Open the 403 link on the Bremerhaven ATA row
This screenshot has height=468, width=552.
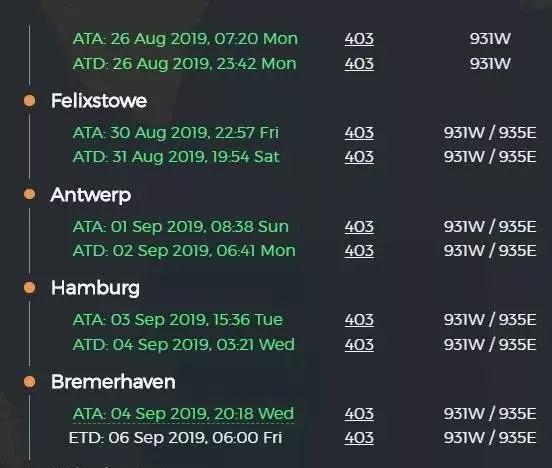click(x=359, y=414)
